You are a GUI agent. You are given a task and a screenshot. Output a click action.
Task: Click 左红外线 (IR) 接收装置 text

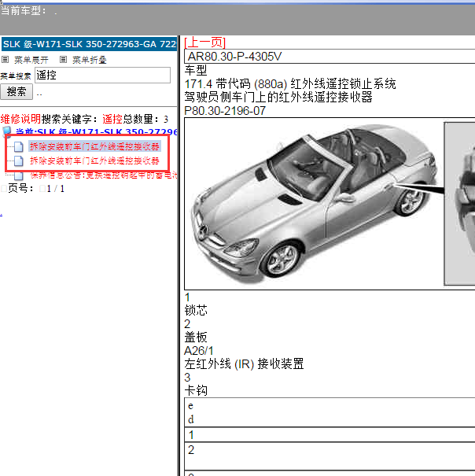(244, 364)
